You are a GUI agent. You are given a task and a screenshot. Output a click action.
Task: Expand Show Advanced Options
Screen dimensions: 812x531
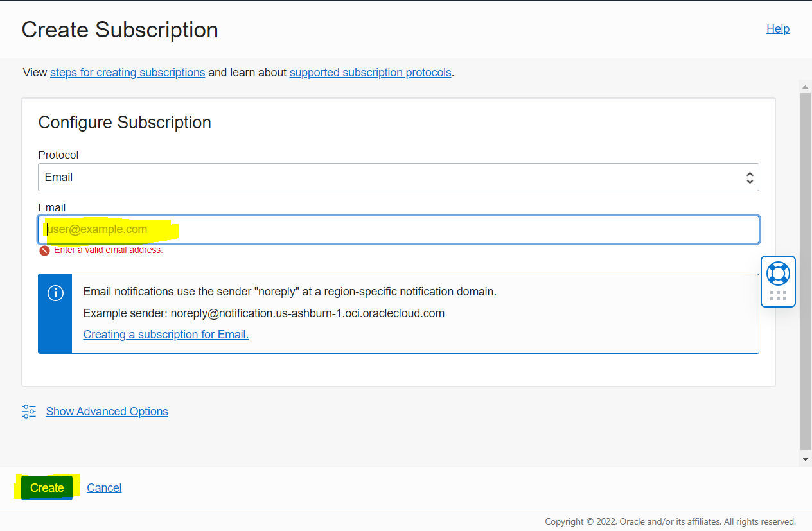[x=107, y=412]
